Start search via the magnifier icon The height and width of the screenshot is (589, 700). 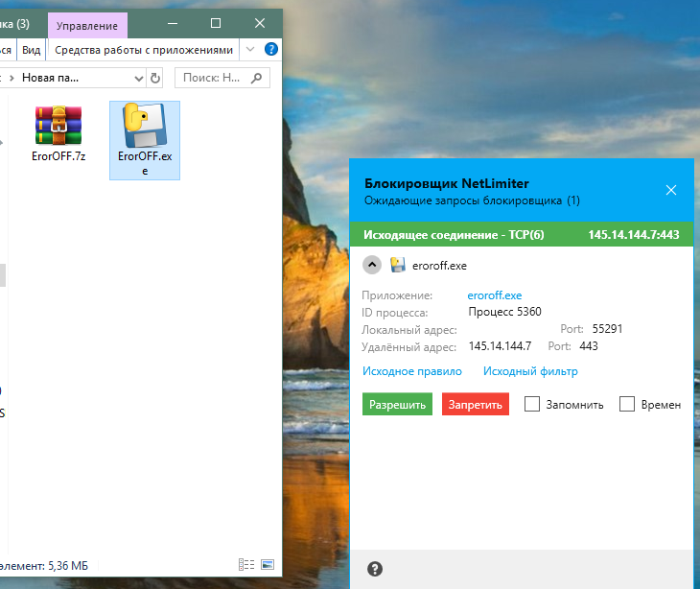256,78
